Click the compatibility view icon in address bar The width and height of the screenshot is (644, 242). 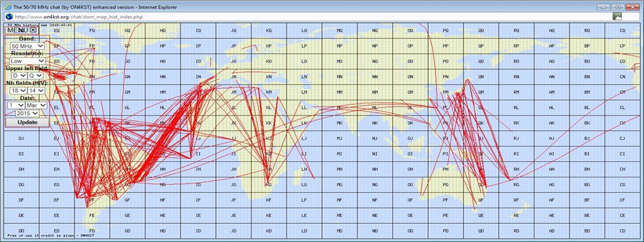[x=617, y=16]
